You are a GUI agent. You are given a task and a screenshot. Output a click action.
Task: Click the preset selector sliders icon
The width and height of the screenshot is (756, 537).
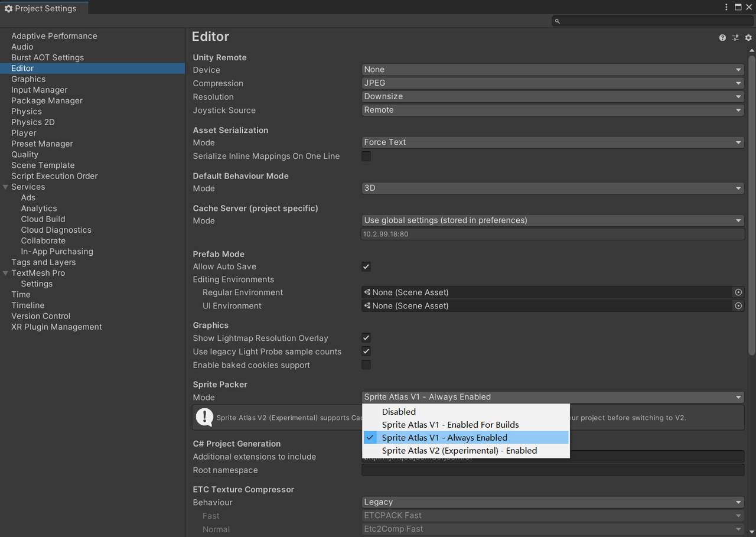coord(735,37)
